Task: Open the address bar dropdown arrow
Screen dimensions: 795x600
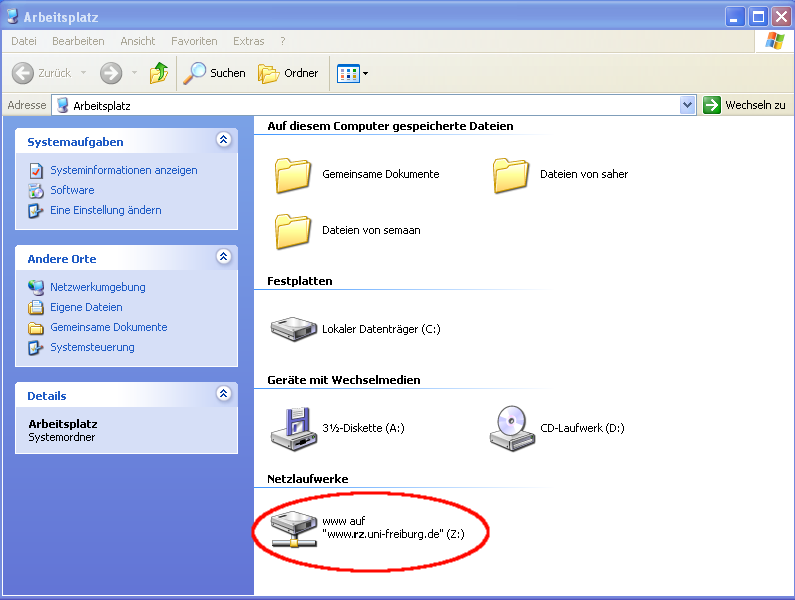Action: click(687, 105)
